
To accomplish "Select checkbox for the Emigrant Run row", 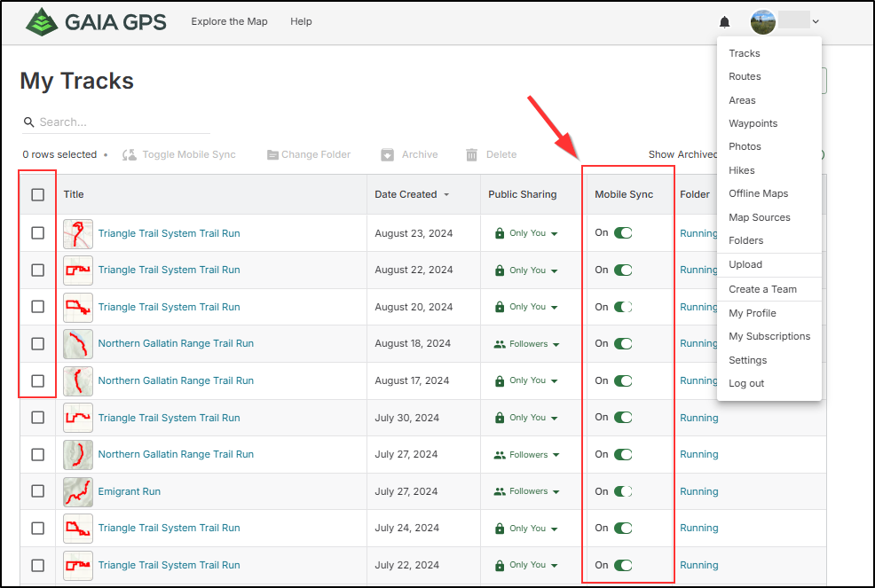I will coord(37,491).
